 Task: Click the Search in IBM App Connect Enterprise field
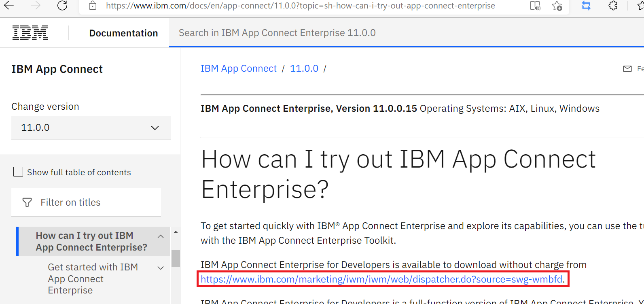point(407,33)
